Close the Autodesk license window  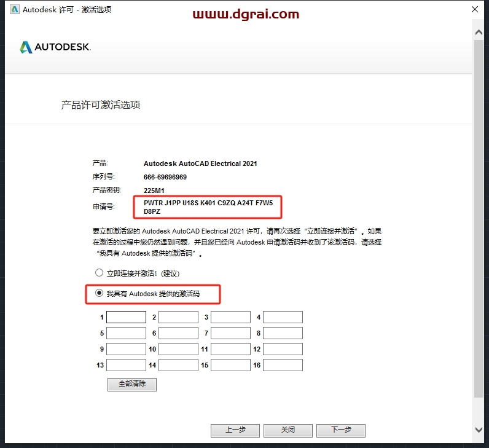coord(475,9)
